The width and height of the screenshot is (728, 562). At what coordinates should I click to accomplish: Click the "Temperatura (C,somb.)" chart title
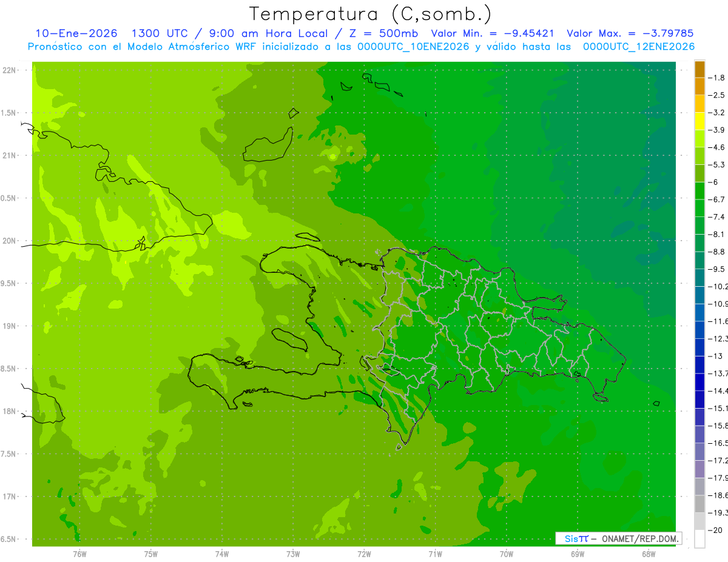(370, 14)
